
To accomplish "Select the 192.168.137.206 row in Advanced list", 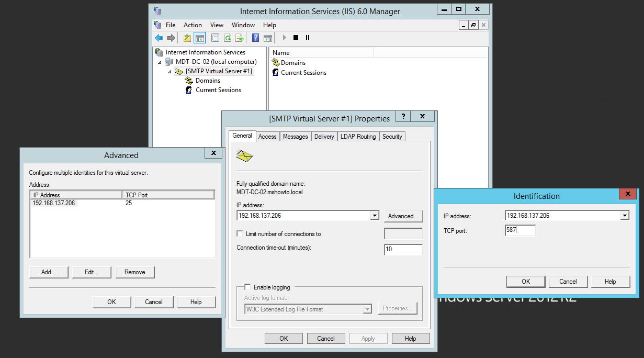I will pyautogui.click(x=122, y=203).
